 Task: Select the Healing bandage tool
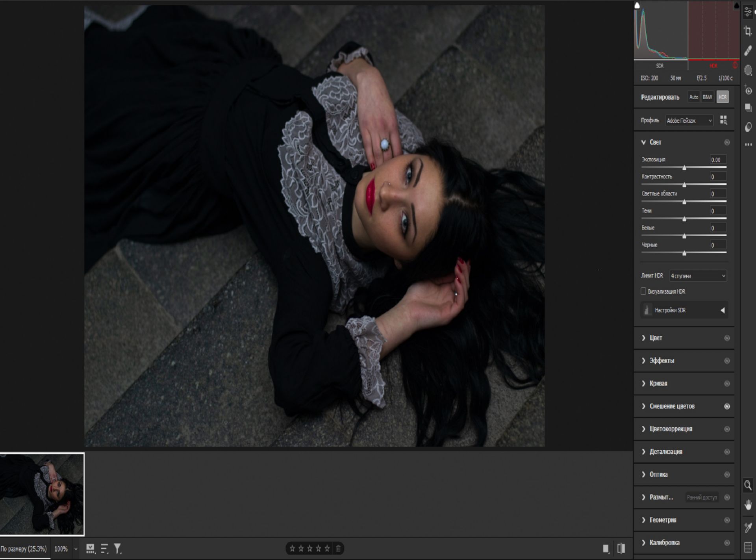(x=748, y=50)
